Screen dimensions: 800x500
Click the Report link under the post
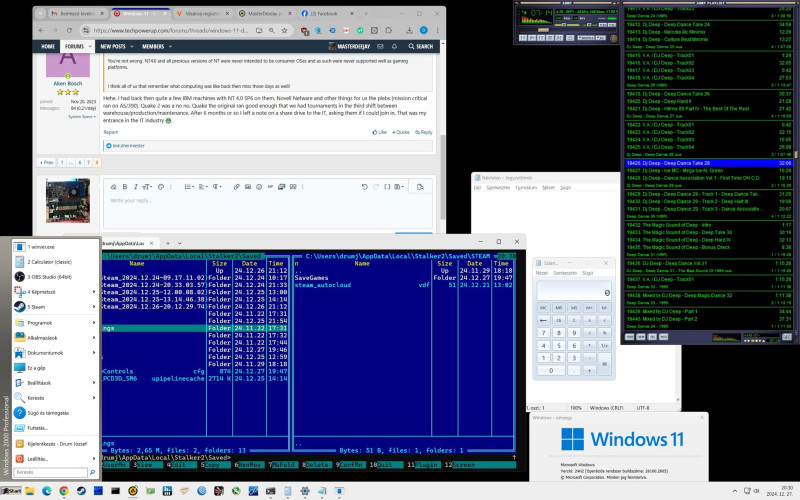tap(111, 132)
